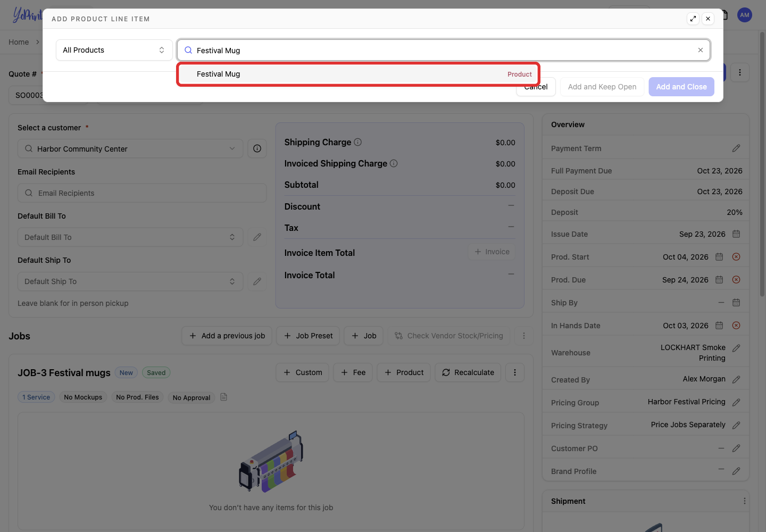766x532 pixels.
Task: Open Jobs section overflow menu
Action: [524, 336]
